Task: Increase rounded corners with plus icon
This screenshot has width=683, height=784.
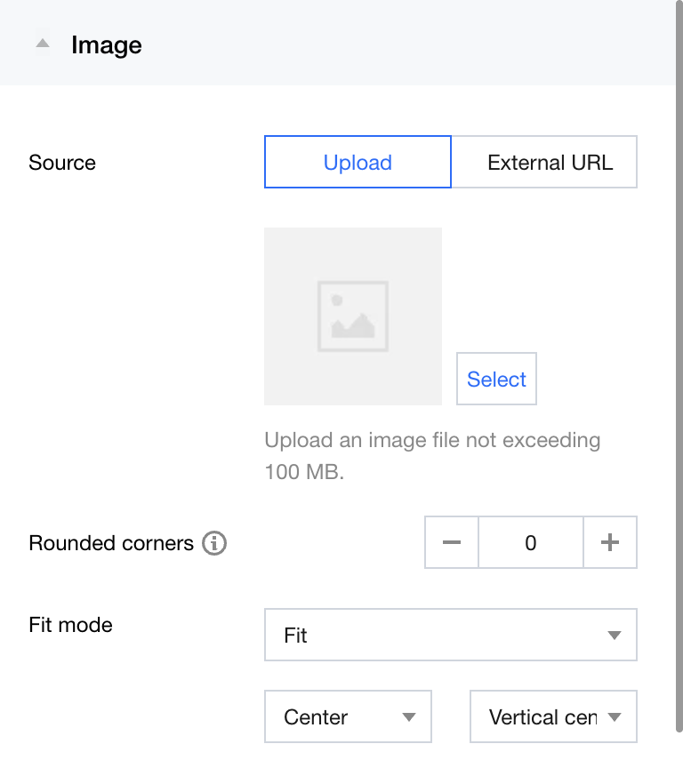Action: tap(610, 542)
